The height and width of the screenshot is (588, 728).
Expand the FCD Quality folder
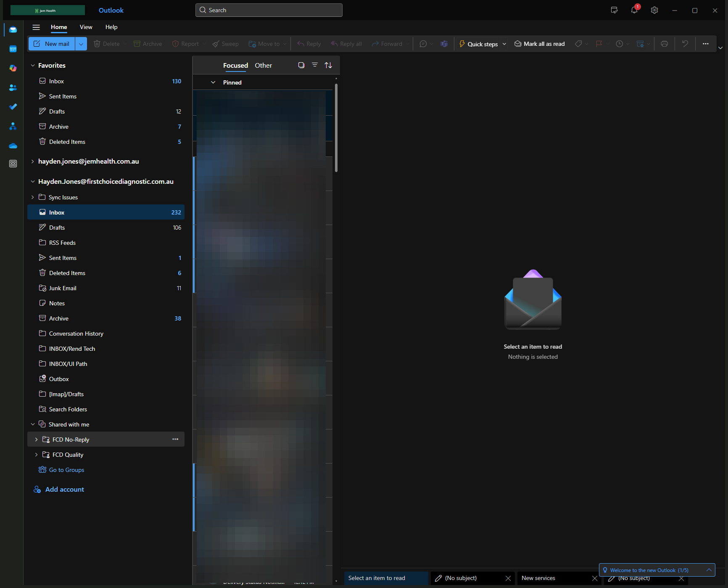36,455
